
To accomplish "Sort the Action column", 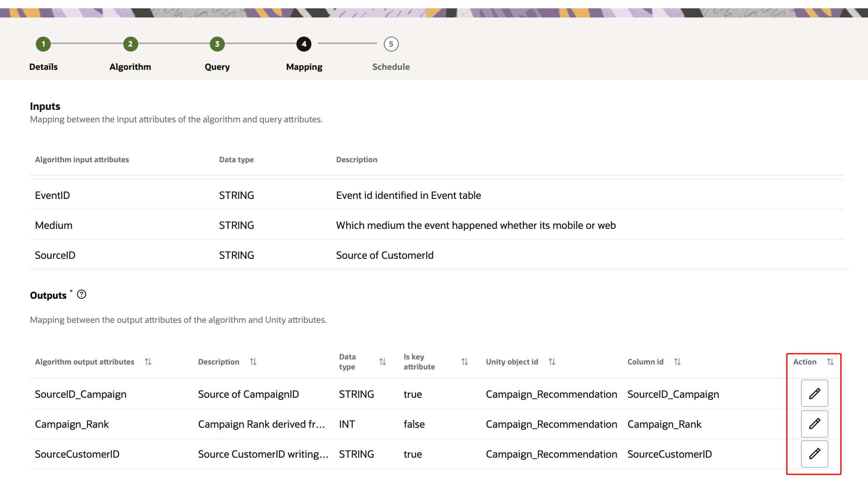I will point(830,362).
